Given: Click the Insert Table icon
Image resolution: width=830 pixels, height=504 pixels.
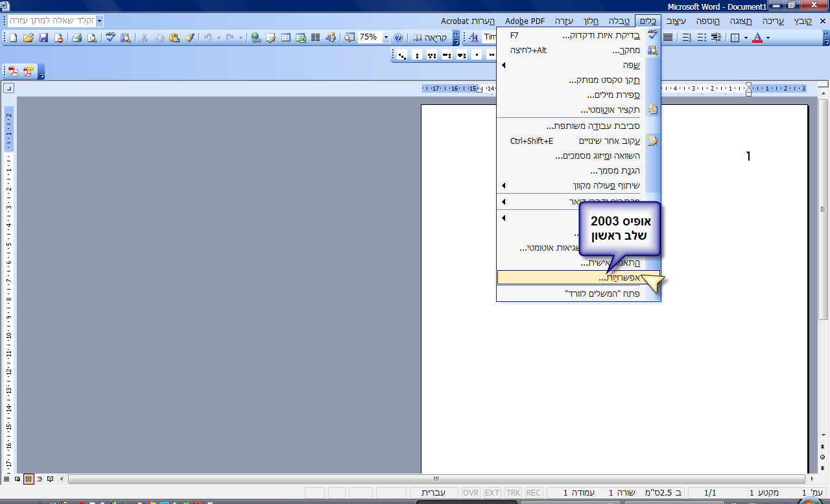Looking at the screenshot, I should coord(286,38).
